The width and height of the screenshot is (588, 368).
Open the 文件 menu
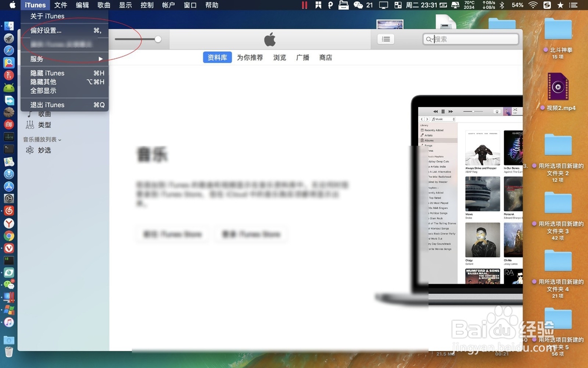tap(61, 5)
